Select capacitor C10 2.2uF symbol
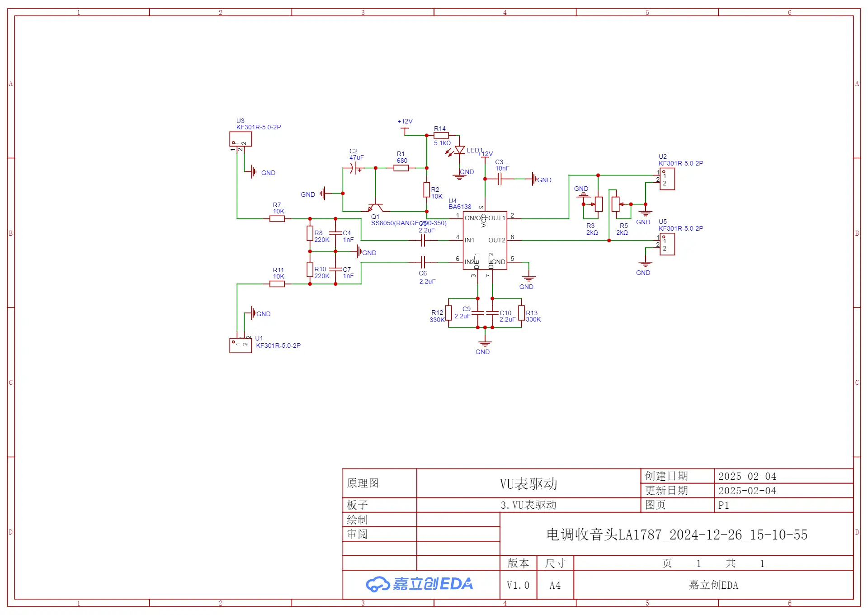This screenshot has width=868, height=615. 492,313
